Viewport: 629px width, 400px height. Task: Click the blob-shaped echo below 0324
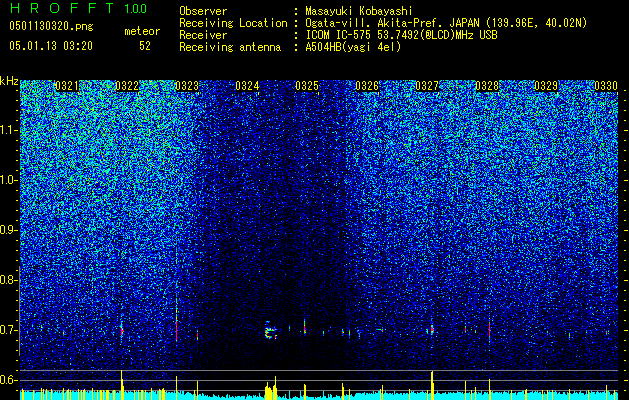[271, 330]
